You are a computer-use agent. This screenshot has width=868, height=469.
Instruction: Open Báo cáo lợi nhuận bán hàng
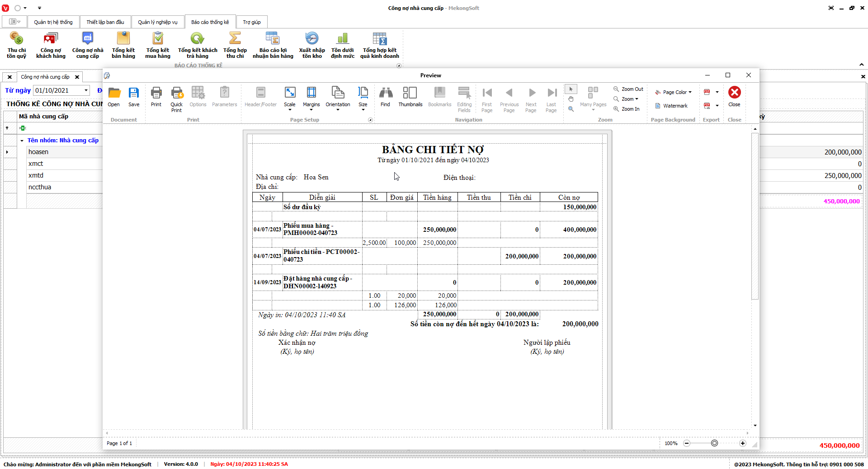click(273, 45)
